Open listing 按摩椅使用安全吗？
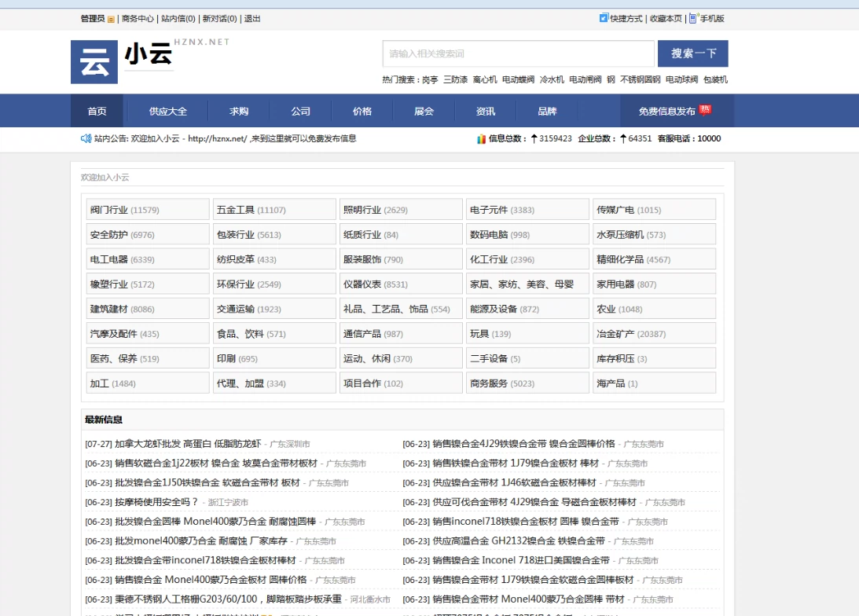 pyautogui.click(x=156, y=502)
